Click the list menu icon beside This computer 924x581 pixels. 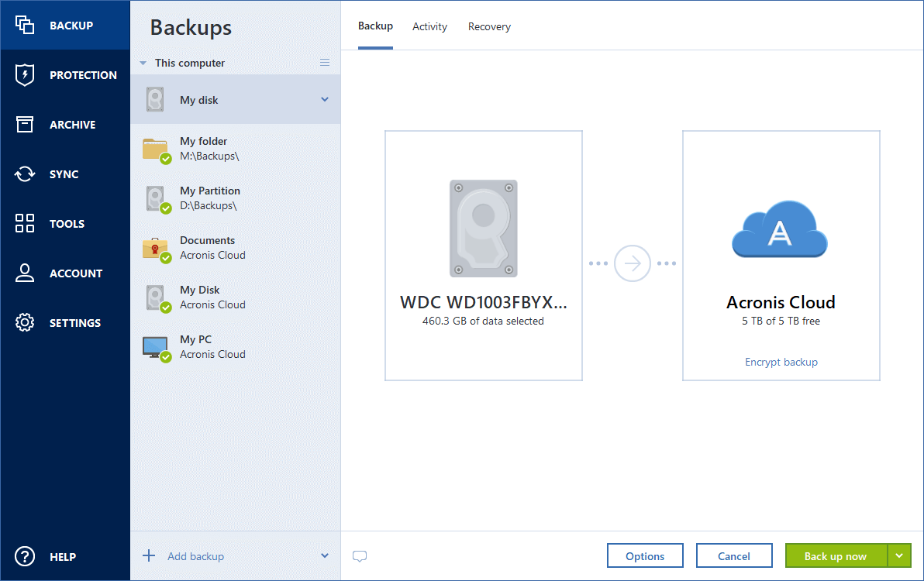(x=325, y=62)
